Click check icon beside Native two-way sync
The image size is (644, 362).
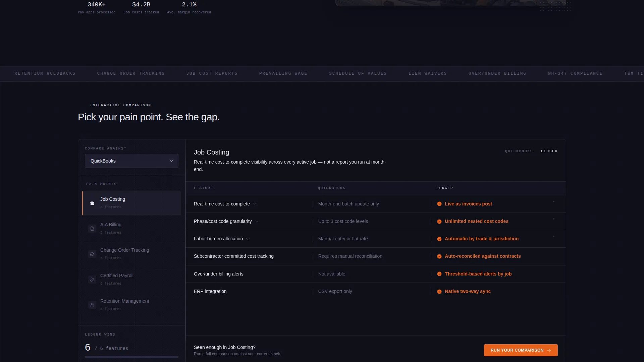439,292
